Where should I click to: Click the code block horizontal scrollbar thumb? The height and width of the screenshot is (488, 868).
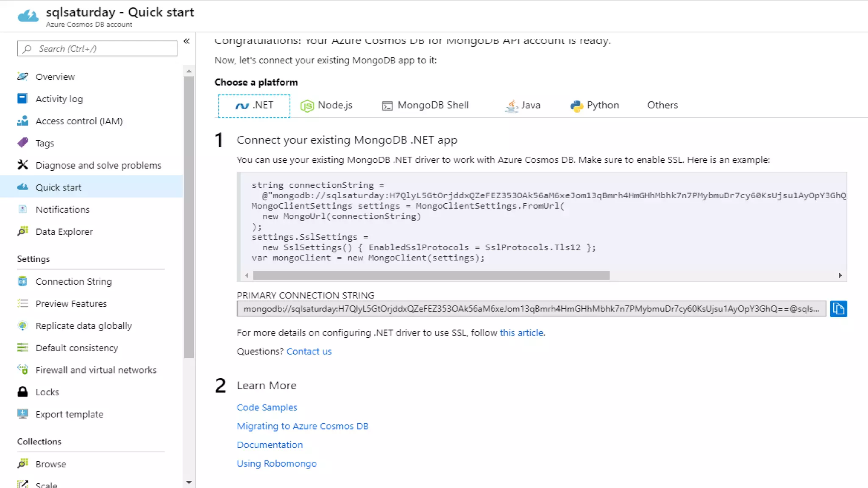coord(431,275)
